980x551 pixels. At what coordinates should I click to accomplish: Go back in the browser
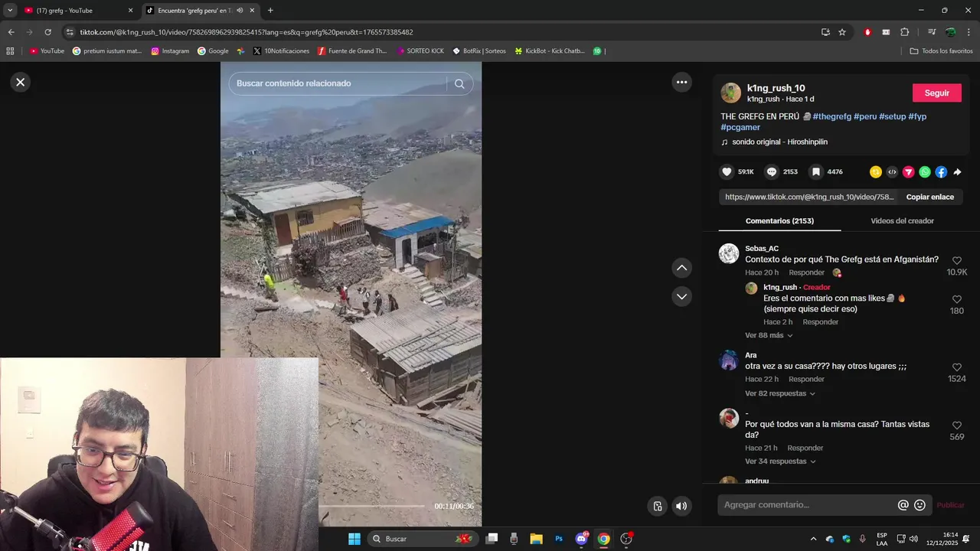click(11, 32)
